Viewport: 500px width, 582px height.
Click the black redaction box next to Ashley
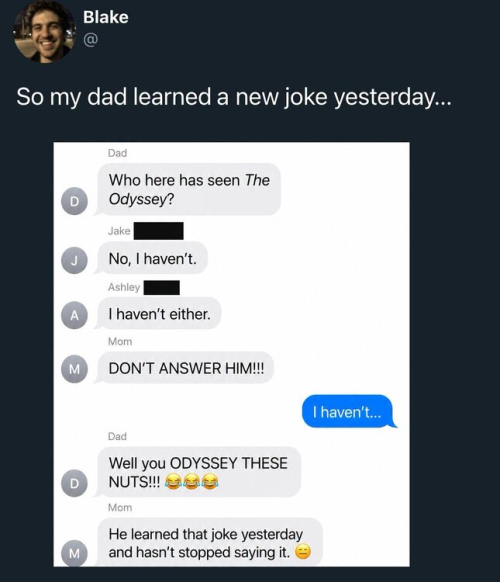click(x=162, y=288)
